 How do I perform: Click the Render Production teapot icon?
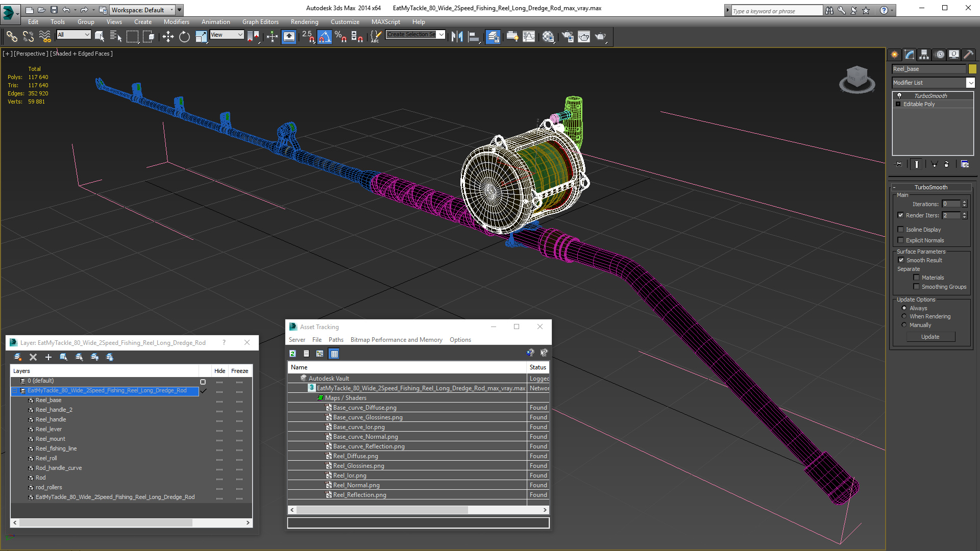601,37
